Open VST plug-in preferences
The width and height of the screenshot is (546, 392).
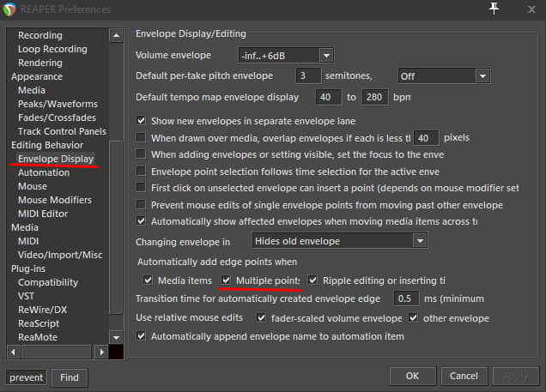(x=26, y=296)
